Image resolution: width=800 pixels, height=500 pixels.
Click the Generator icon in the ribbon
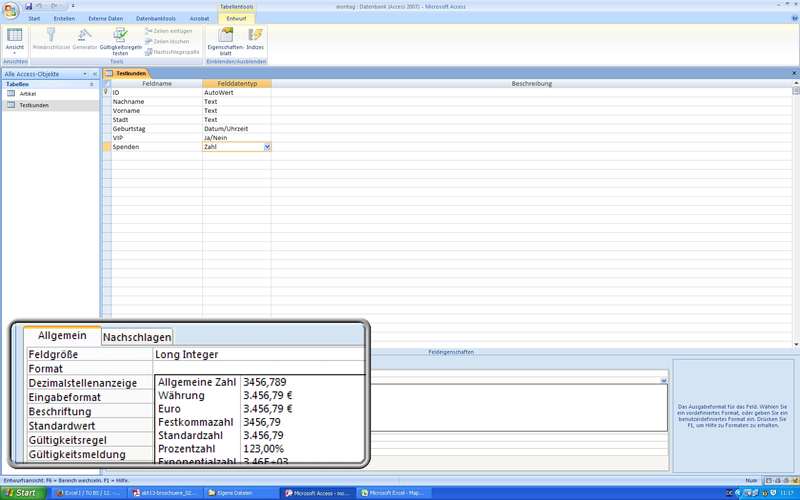[85, 36]
